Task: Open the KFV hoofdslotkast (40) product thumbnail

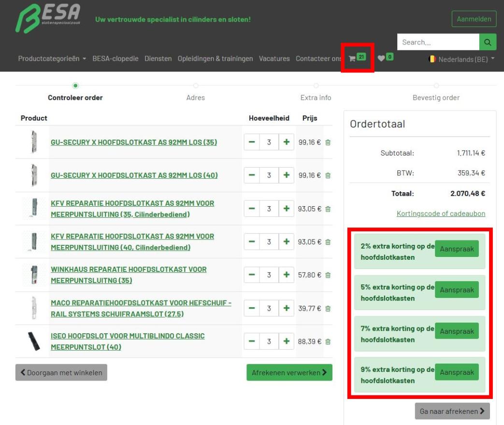Action: point(32,241)
